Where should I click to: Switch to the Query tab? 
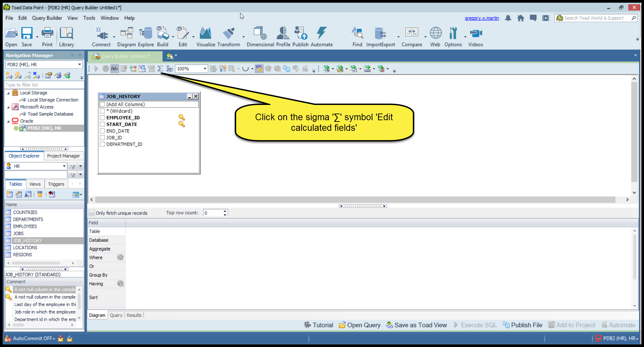pos(116,315)
